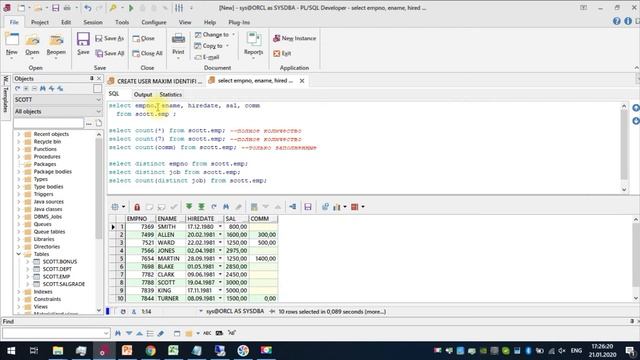Screen dimensions: 640x360
Task: Switch to the CREATE USER MAXIM document tab
Action: [x=155, y=81]
